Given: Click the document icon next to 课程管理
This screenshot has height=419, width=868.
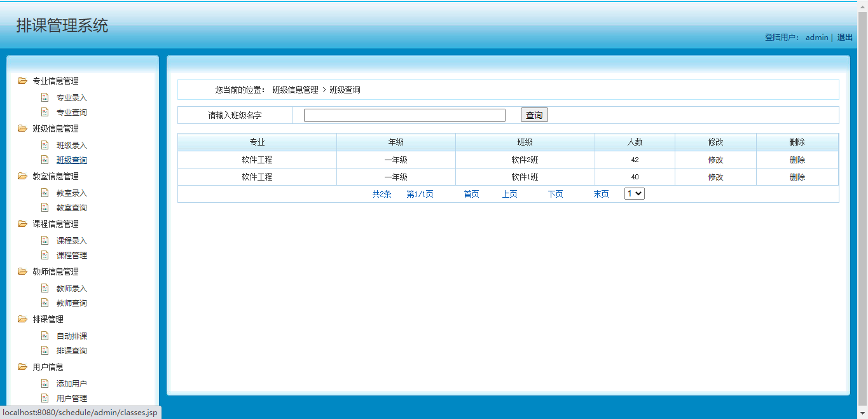Looking at the screenshot, I should (x=44, y=255).
